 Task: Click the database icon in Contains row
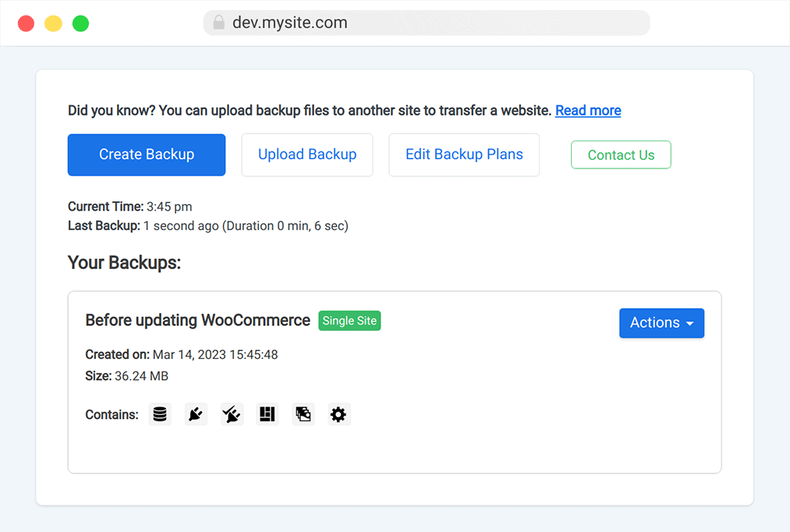click(x=160, y=414)
